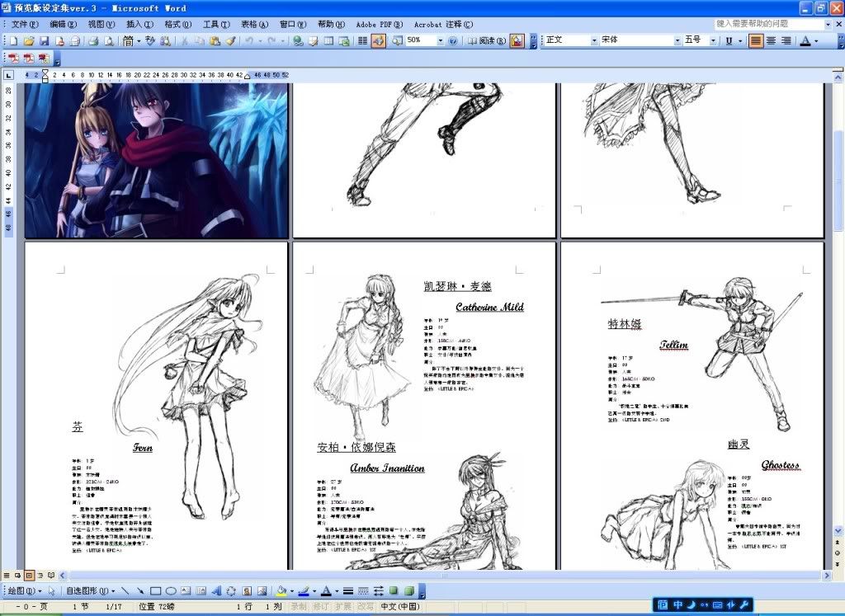Toggle left text alignment
The height and width of the screenshot is (616, 845).
tap(756, 41)
